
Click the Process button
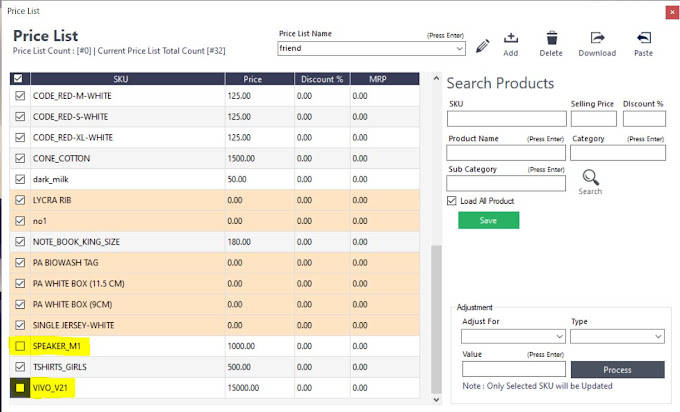(x=617, y=370)
